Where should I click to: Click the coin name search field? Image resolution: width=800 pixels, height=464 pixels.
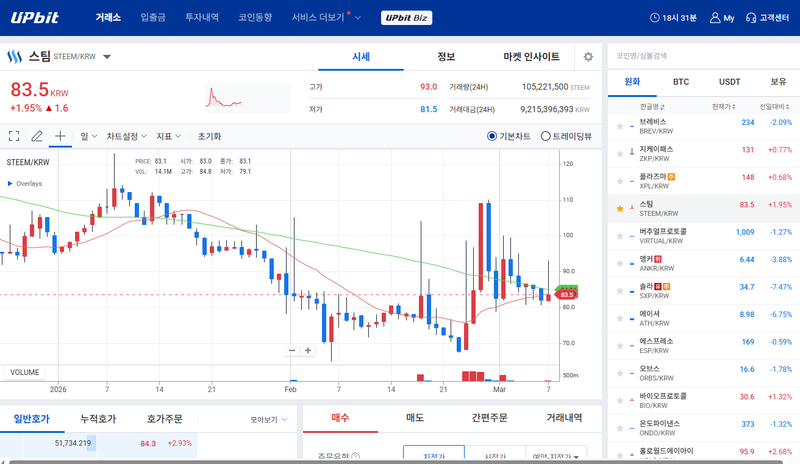click(700, 56)
